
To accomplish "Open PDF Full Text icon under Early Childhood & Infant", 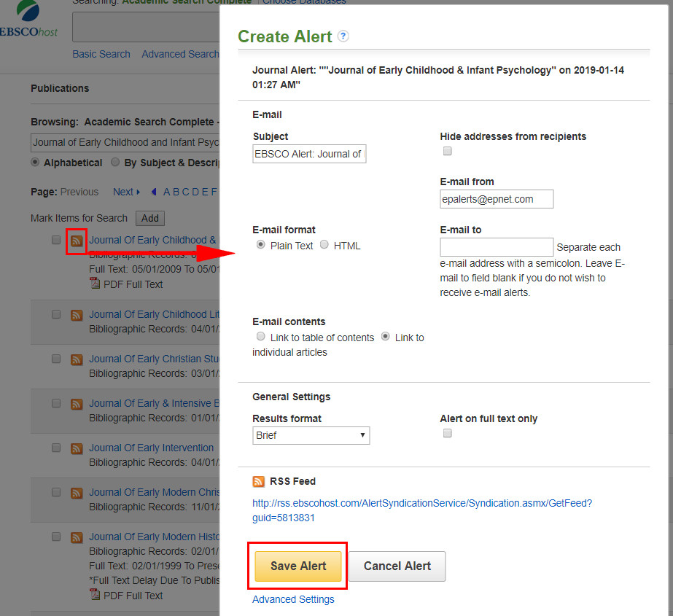I will (95, 284).
